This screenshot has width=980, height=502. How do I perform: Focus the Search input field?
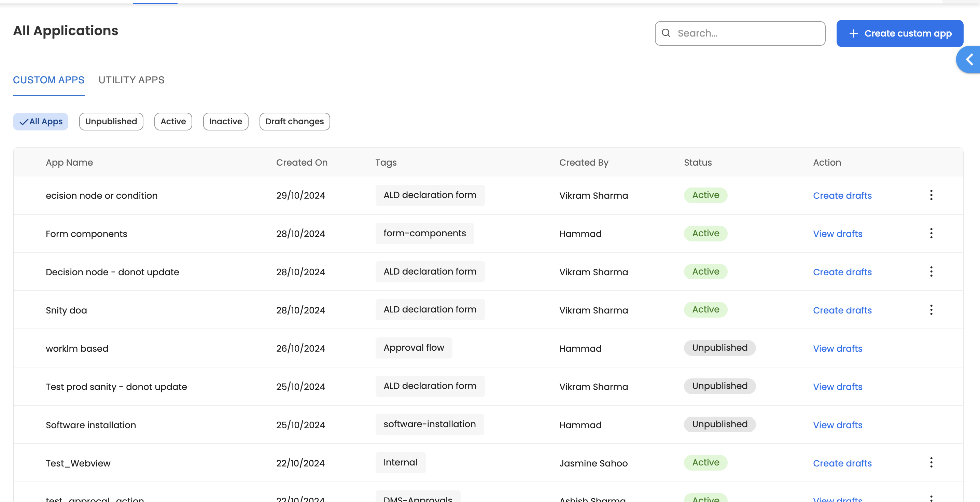pos(746,33)
